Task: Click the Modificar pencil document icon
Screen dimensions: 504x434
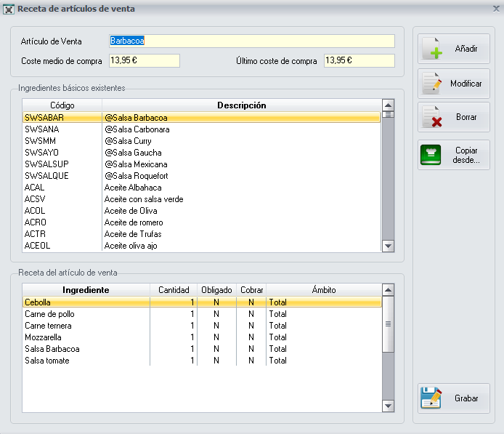Action: tap(433, 84)
